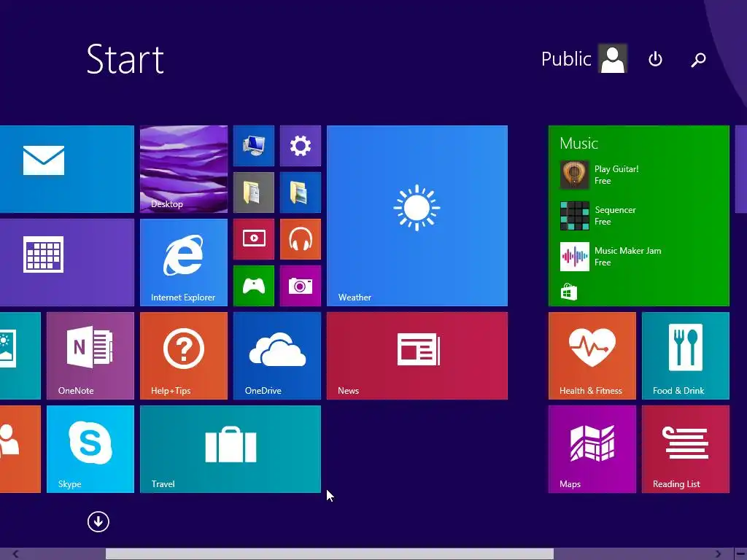This screenshot has height=560, width=747.
Task: Open the Public user account menu
Action: pyautogui.click(x=566, y=59)
